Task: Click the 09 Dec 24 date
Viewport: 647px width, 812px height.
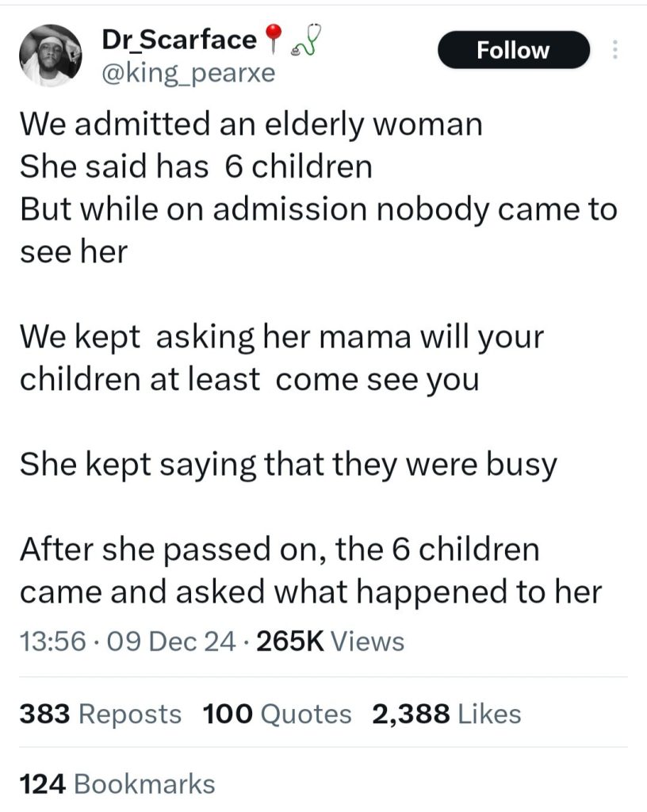Action: (171, 641)
